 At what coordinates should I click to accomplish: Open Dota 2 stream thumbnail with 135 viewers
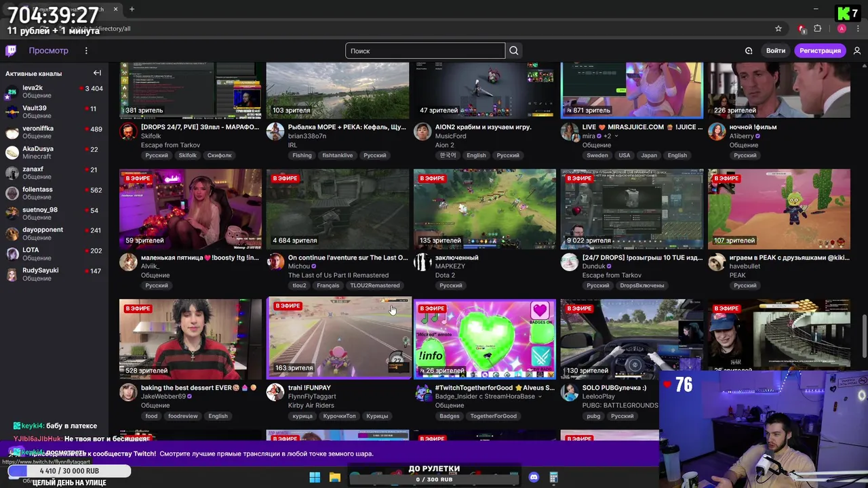point(485,209)
